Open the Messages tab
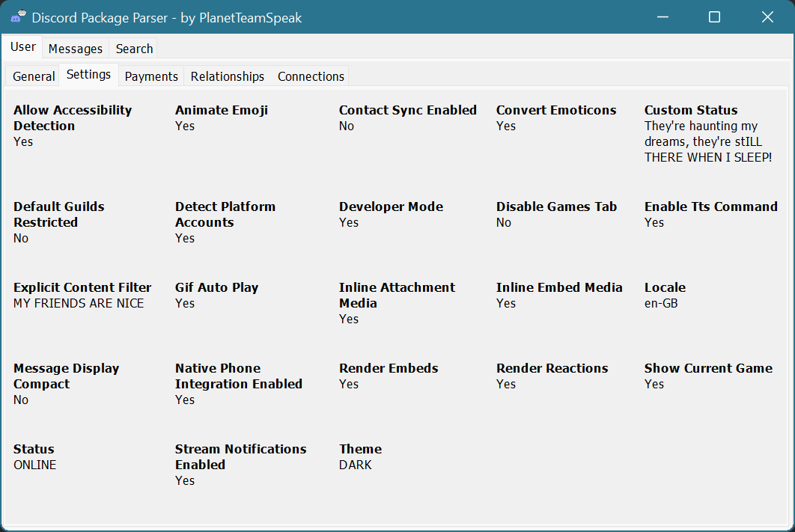The image size is (795, 532). pyautogui.click(x=75, y=49)
